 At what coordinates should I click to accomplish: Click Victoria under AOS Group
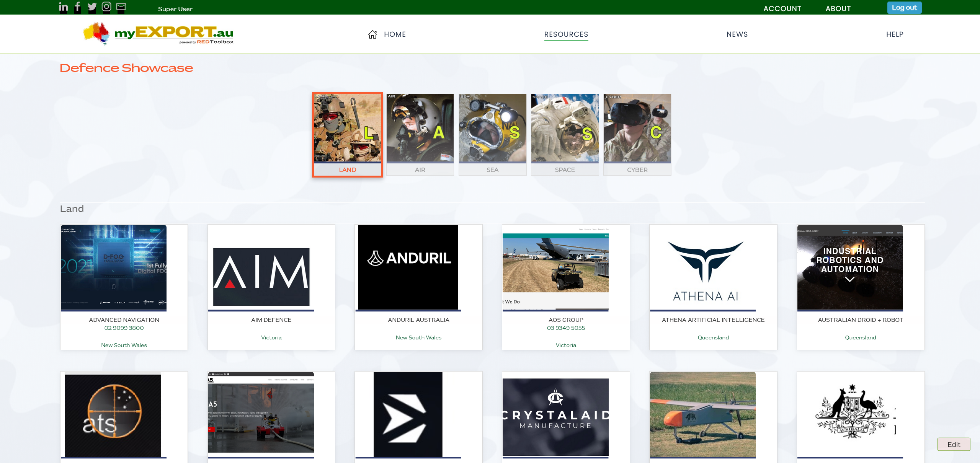[x=566, y=345]
